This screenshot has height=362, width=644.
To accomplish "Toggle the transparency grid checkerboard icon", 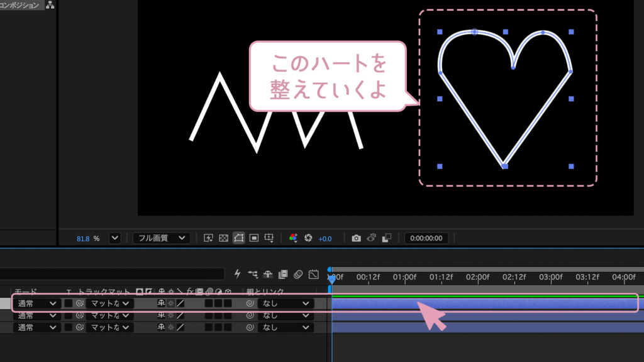I will [223, 238].
